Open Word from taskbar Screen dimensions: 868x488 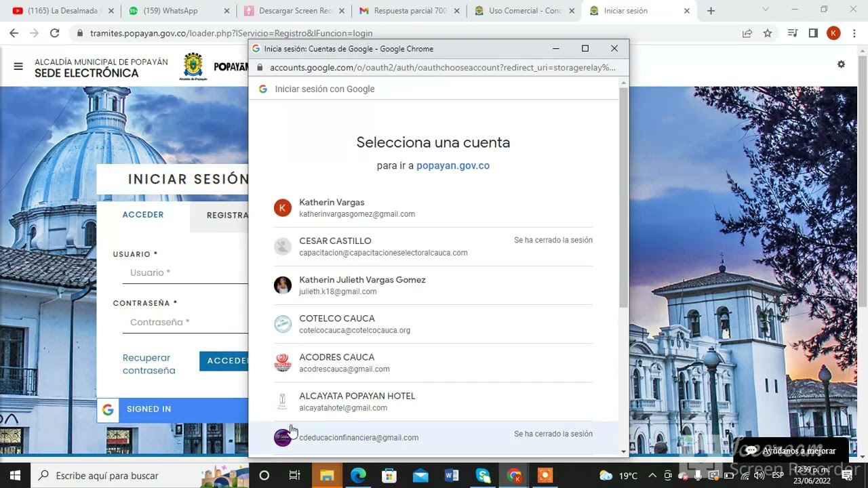coord(452,476)
